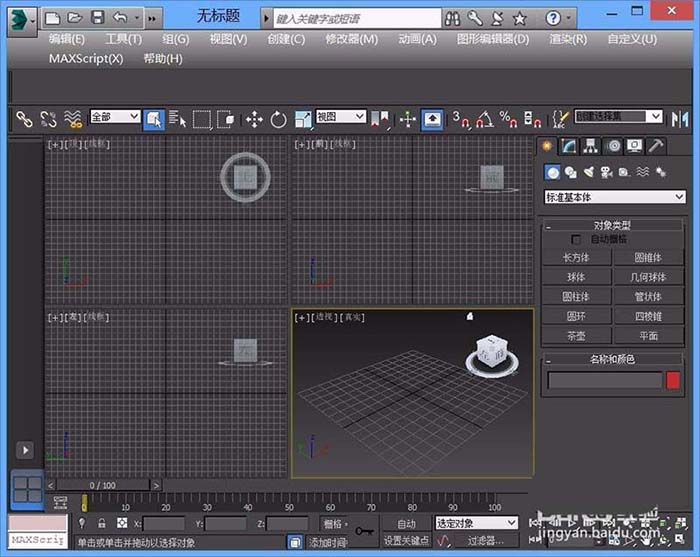Image resolution: width=700 pixels, height=557 pixels.
Task: Toggle keyboard shortcut override icon
Action: 432,120
